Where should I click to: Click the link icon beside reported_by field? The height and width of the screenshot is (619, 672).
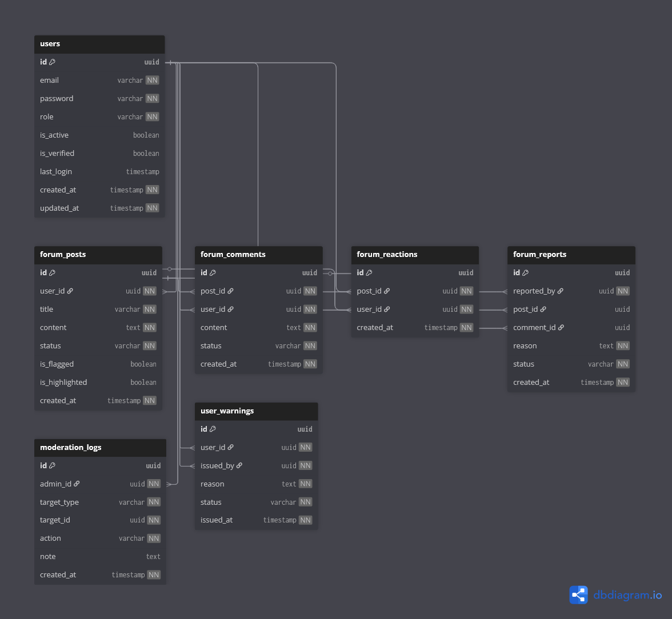pyautogui.click(x=561, y=291)
